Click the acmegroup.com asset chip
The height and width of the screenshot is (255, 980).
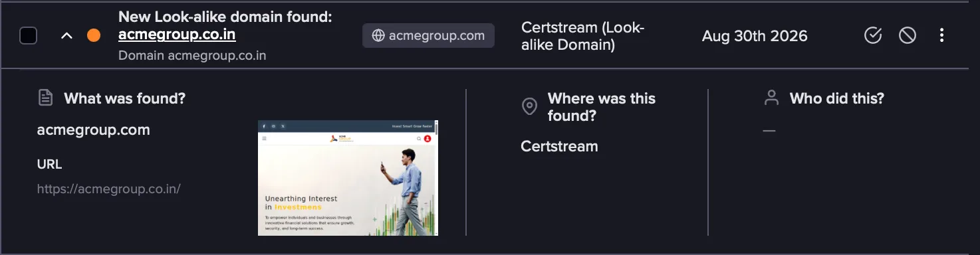point(428,36)
